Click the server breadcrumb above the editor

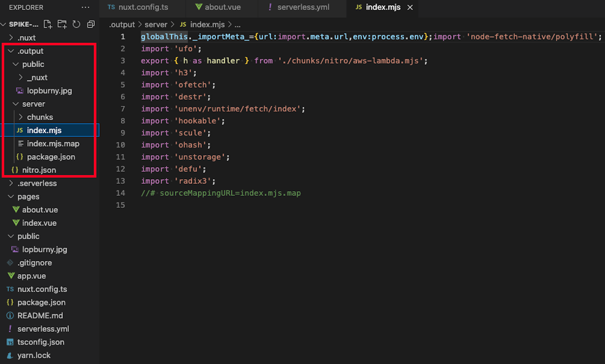[x=156, y=24]
